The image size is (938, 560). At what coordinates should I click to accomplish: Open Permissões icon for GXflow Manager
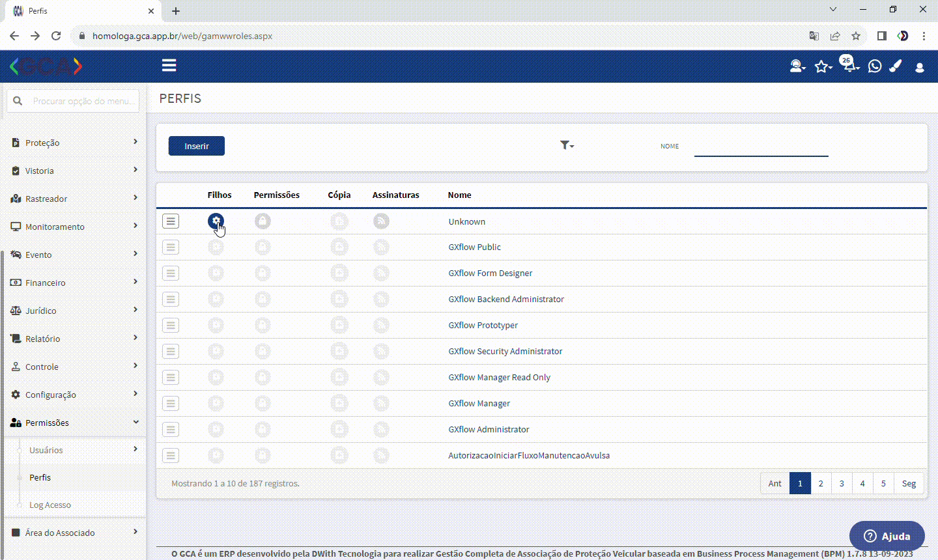click(x=263, y=404)
